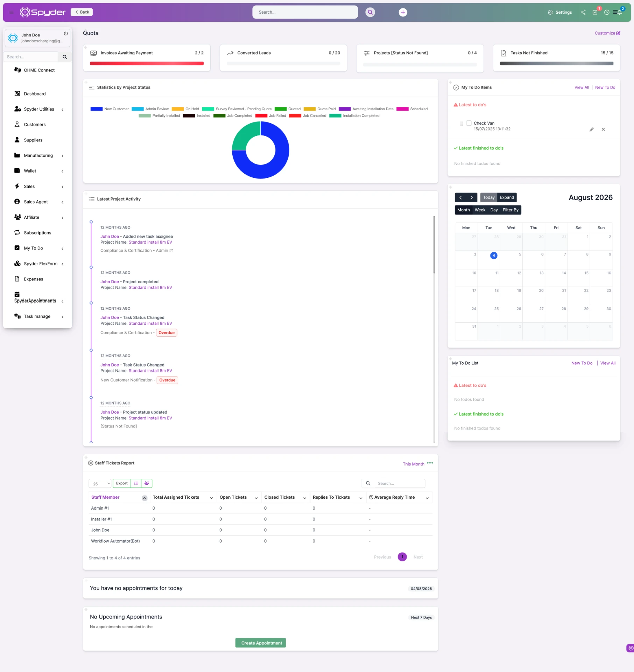634x672 pixels.
Task: Click the Back button in header
Action: click(x=82, y=12)
